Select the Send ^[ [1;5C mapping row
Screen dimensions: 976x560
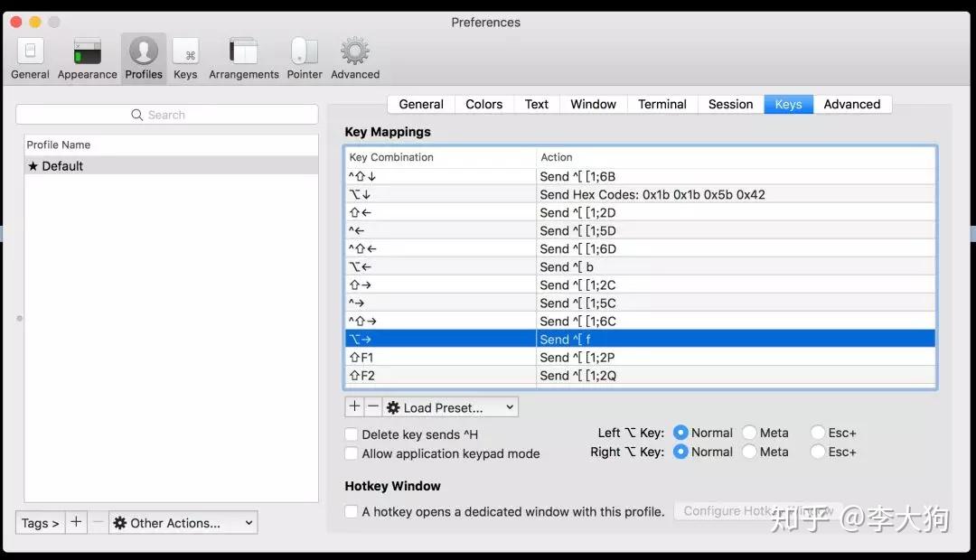(x=640, y=303)
